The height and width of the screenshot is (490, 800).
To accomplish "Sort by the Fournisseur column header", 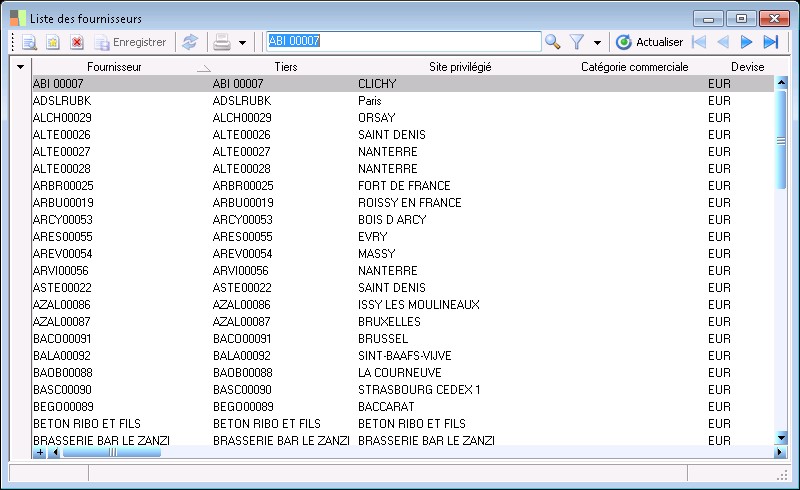I will 114,67.
